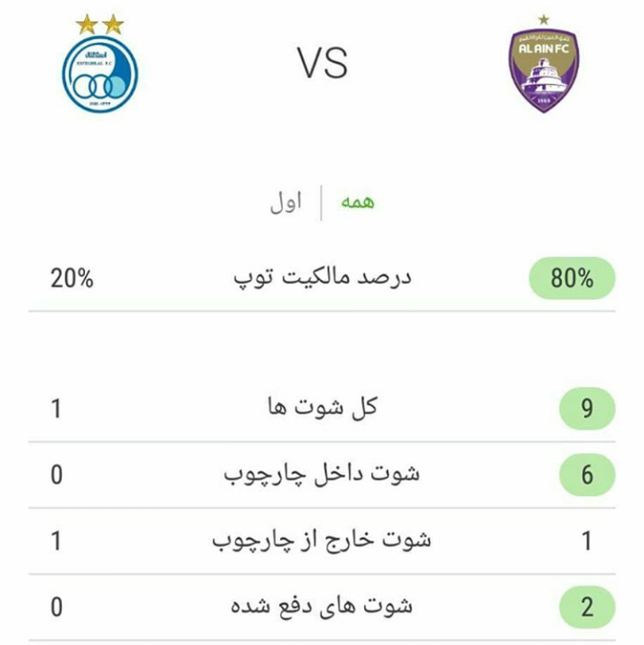Image resolution: width=644 pixels, height=645 pixels.
Task: Click the two gold stars above Esteghlal logo
Action: point(100,24)
